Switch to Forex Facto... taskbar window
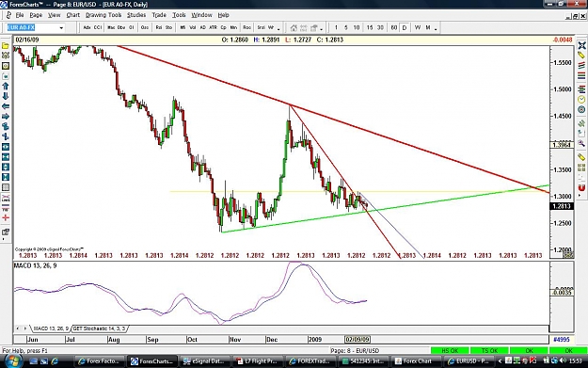The width and height of the screenshot is (588, 368). tap(99, 361)
